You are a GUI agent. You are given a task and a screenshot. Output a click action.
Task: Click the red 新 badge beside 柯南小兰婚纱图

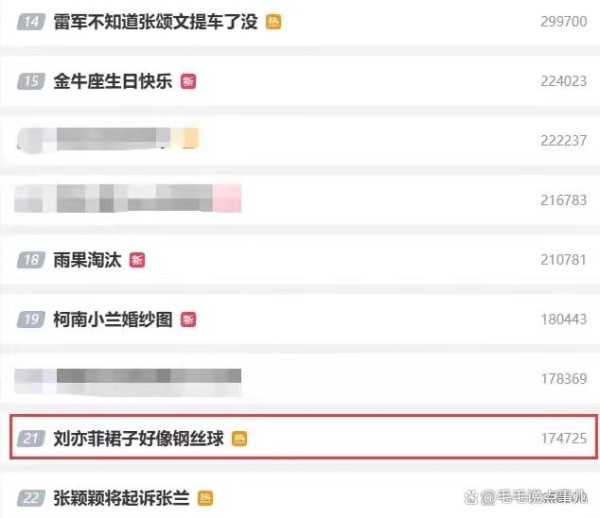click(x=188, y=319)
